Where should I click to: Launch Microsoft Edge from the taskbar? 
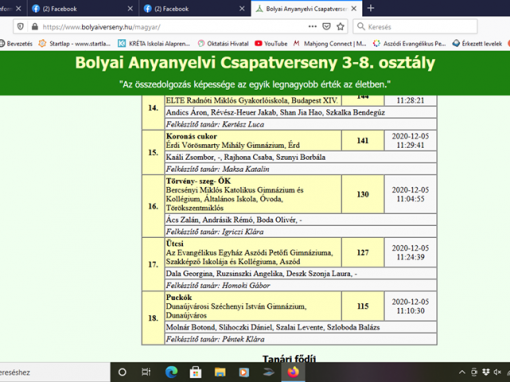click(171, 372)
